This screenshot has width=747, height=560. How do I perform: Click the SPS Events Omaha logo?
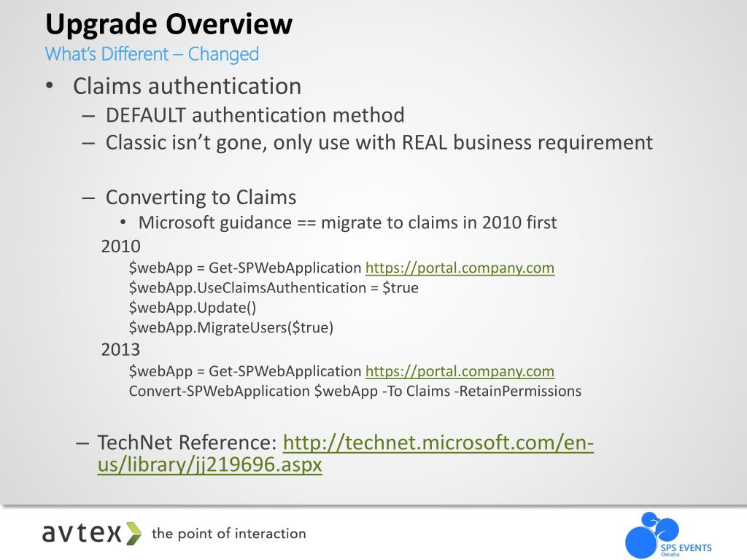[668, 534]
